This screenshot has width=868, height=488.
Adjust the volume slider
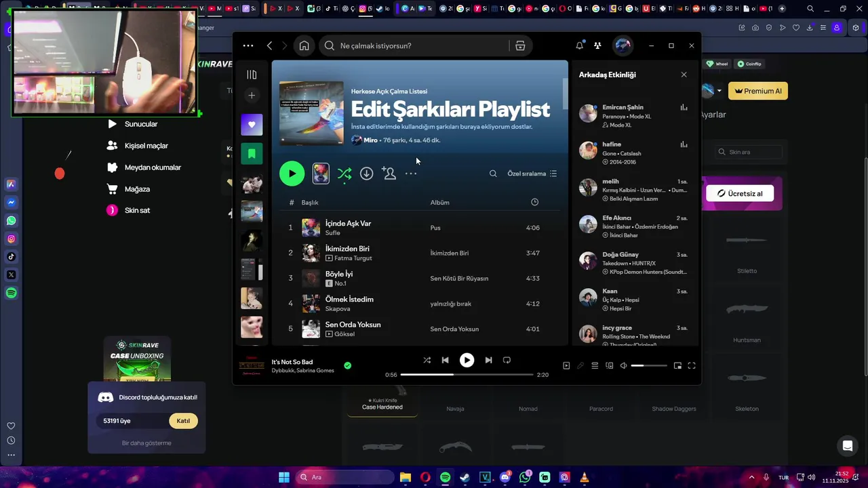coord(649,366)
